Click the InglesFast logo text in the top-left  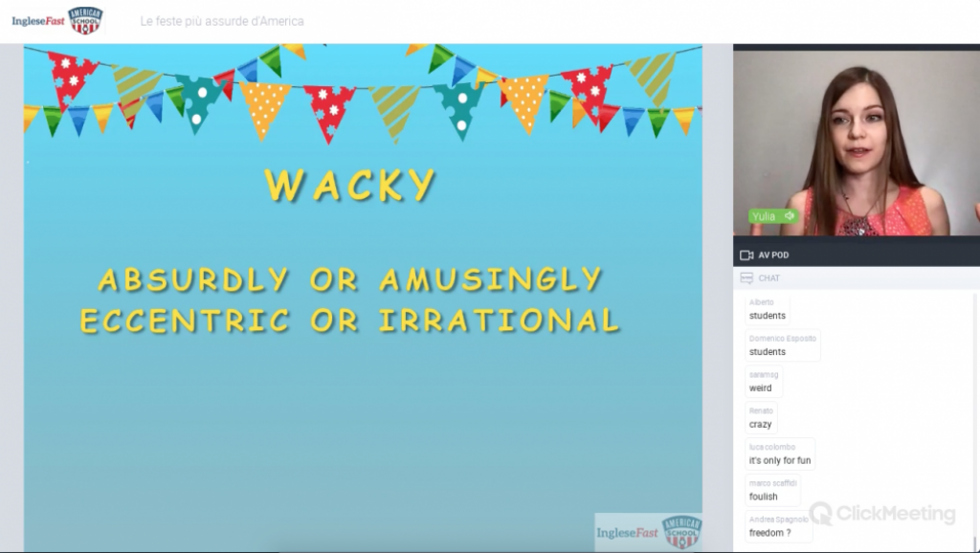[x=38, y=21]
